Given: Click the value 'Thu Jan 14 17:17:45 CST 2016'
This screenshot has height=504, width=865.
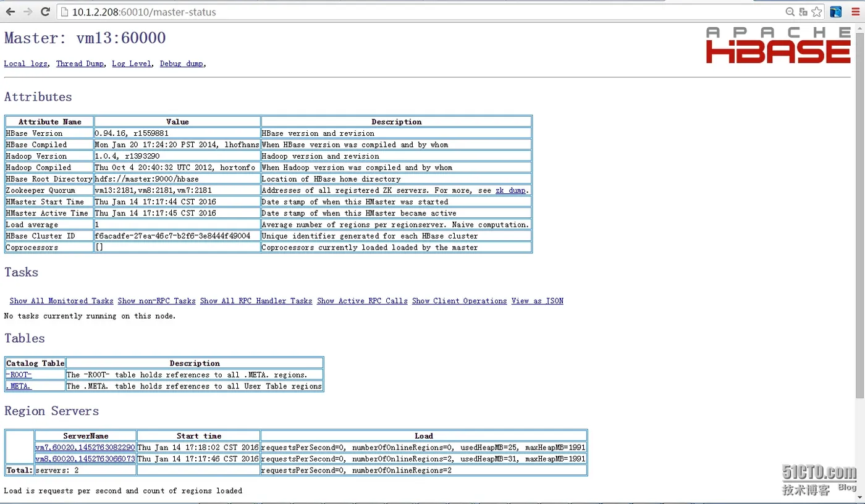Looking at the screenshot, I should coord(156,213).
